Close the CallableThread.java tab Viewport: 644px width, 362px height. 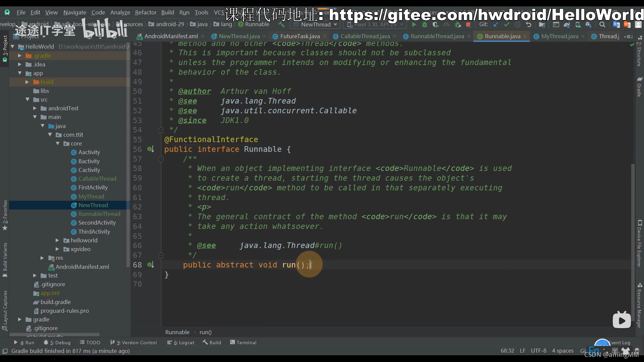click(x=394, y=36)
